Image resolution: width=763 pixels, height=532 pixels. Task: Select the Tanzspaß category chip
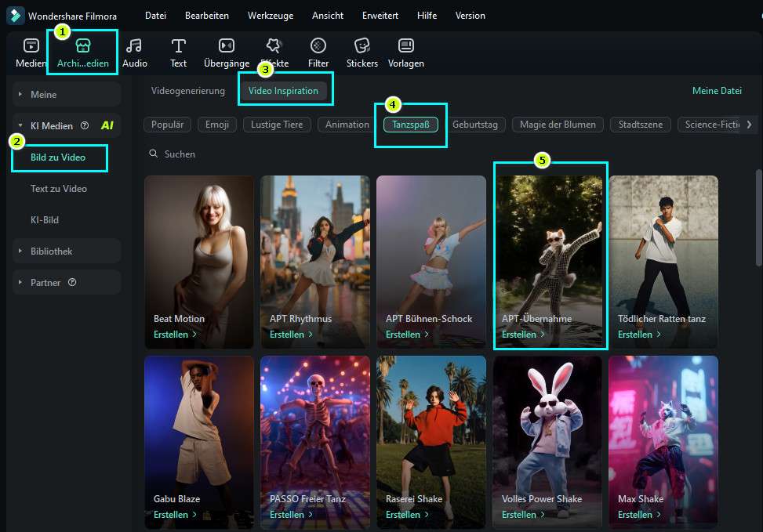[x=411, y=125]
